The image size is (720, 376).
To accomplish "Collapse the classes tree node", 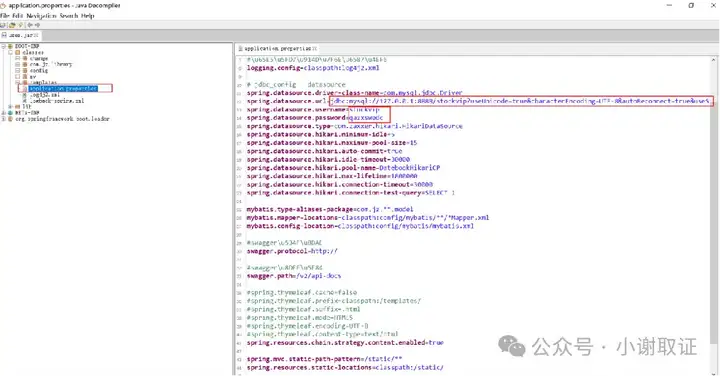I will pos(11,52).
